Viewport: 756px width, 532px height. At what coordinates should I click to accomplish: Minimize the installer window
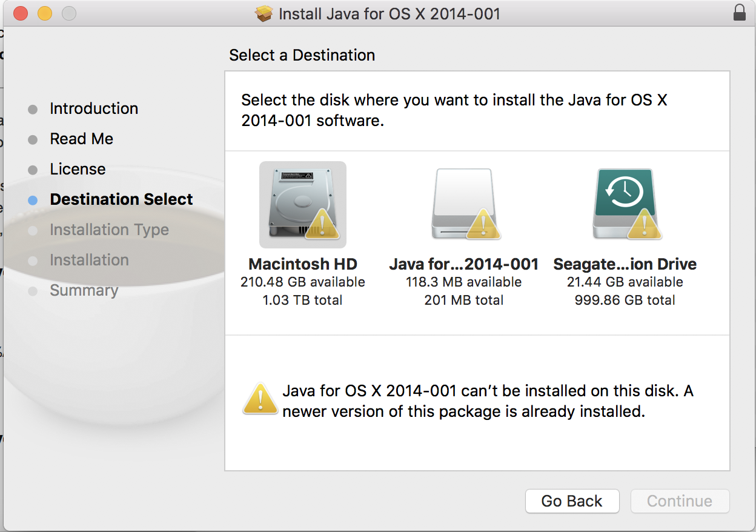pos(45,13)
